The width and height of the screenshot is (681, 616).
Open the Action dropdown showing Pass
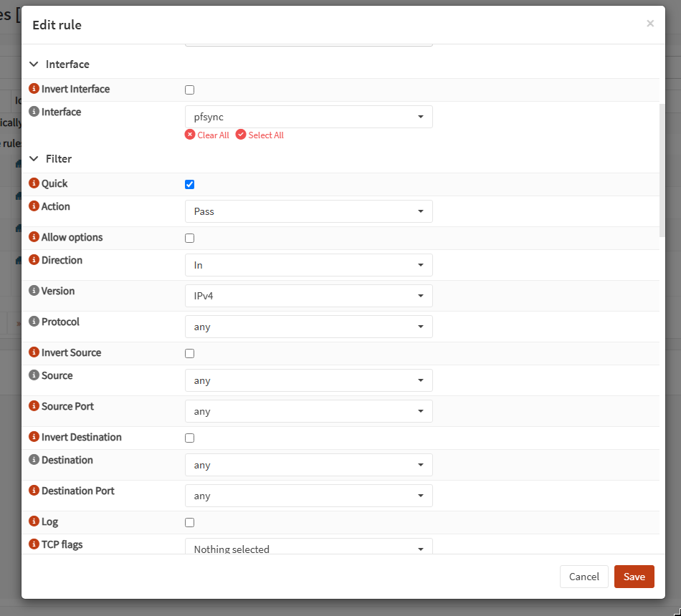[x=309, y=211]
